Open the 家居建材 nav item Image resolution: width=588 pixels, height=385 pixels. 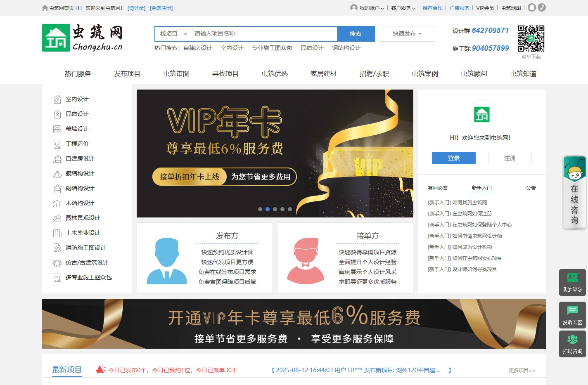tap(324, 74)
